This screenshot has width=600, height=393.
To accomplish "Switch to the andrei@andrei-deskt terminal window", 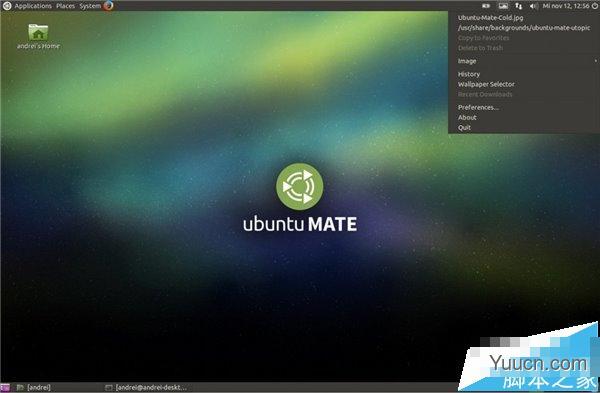I will pos(146,387).
